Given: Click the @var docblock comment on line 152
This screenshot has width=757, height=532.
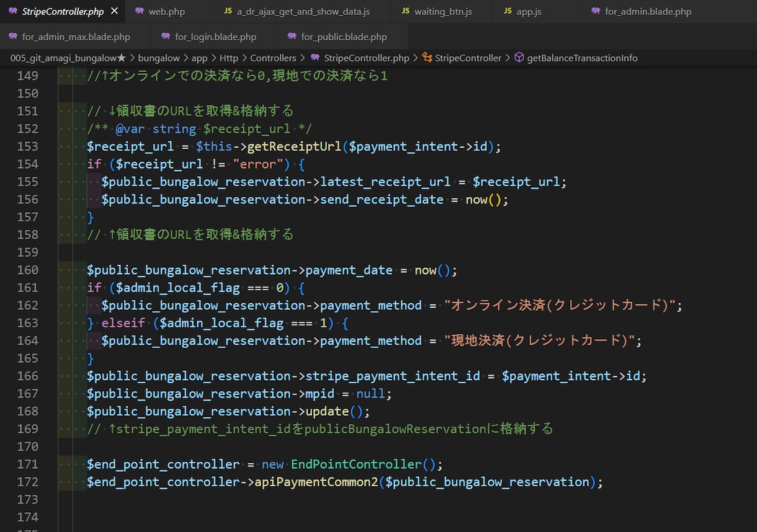Looking at the screenshot, I should click(199, 129).
